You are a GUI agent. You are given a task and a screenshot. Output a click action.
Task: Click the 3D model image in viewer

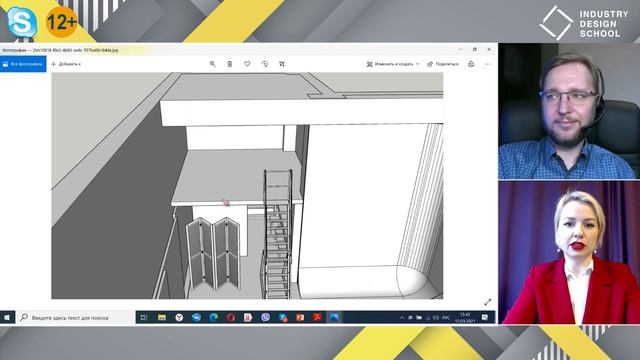(247, 186)
